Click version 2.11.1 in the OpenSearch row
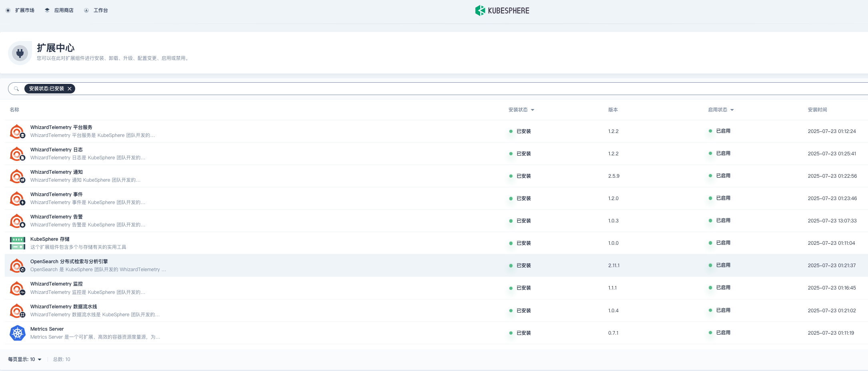The image size is (868, 371). click(x=614, y=266)
